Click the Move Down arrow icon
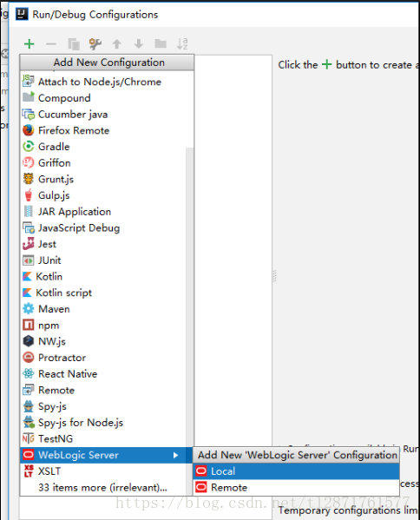 pyautogui.click(x=139, y=43)
